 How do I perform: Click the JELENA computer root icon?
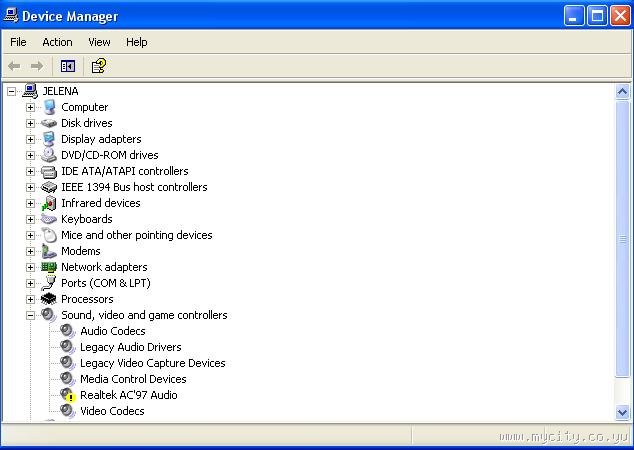(30, 91)
